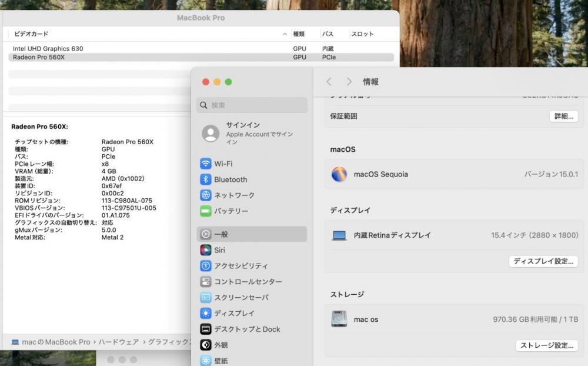The image size is (588, 366).
Task: Select the ネットワーク globe icon
Action: [x=205, y=195]
